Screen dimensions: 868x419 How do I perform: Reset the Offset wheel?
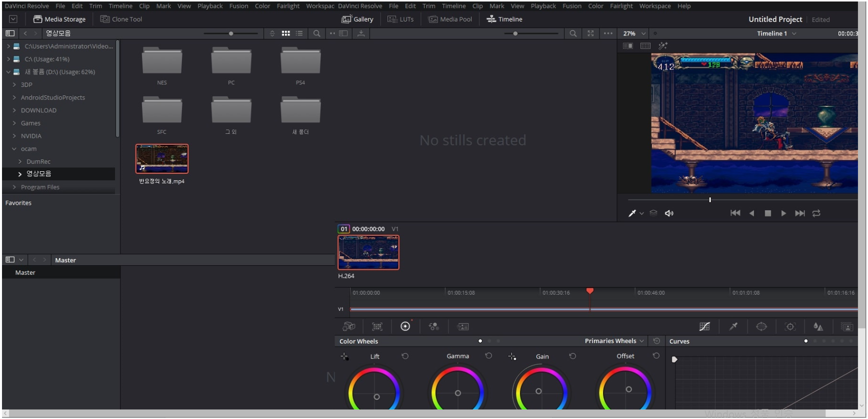656,356
